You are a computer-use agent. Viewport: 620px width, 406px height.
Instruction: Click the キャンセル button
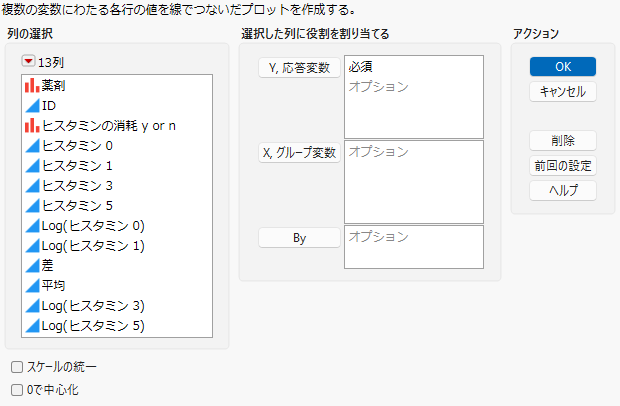[563, 92]
